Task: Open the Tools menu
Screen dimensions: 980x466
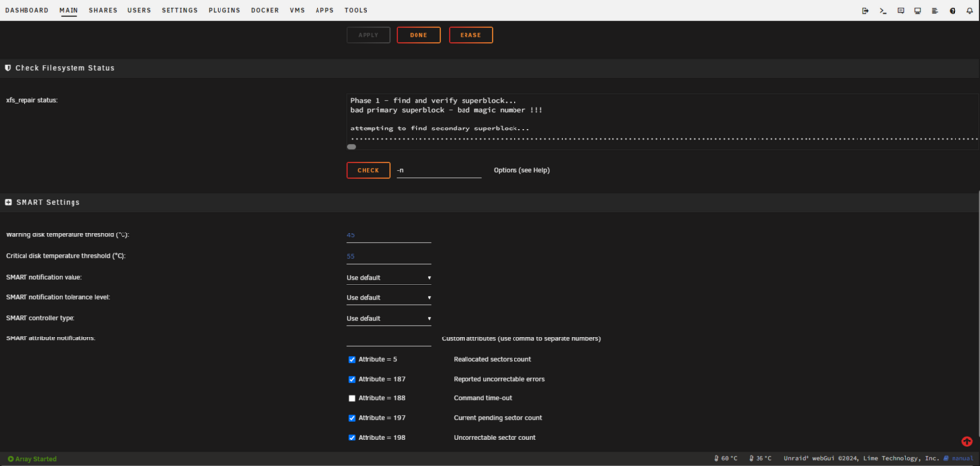Action: 356,10
